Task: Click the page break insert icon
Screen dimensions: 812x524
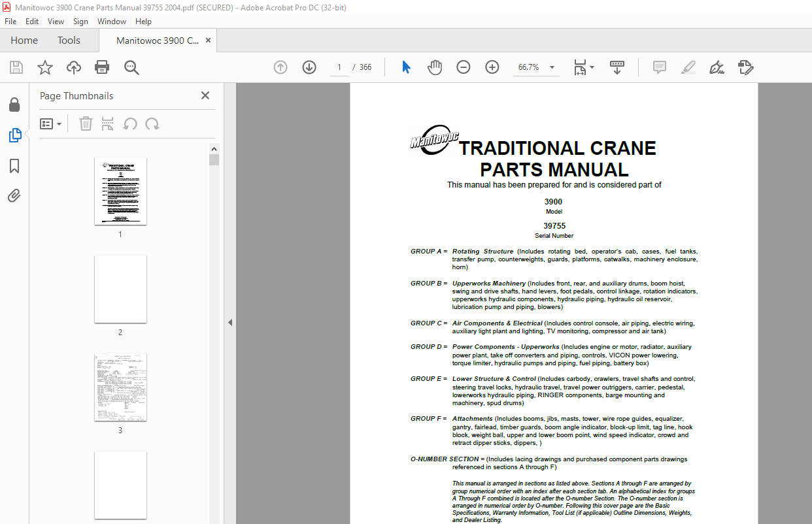Action: (x=108, y=123)
